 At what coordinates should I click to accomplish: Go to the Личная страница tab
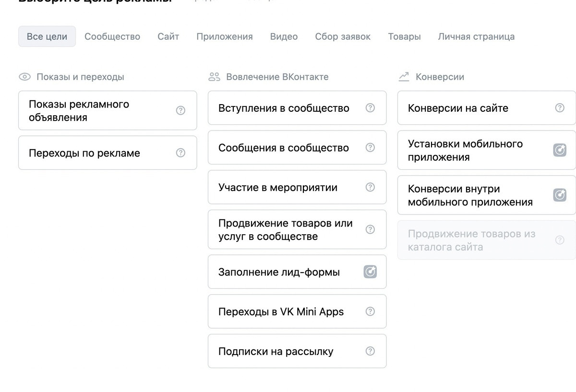tap(476, 36)
